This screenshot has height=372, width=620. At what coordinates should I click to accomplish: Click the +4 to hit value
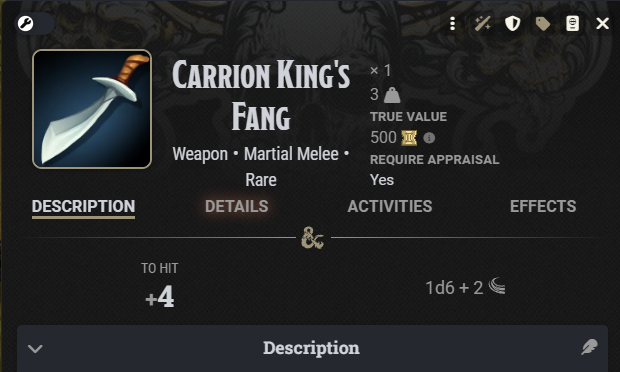[x=159, y=296]
